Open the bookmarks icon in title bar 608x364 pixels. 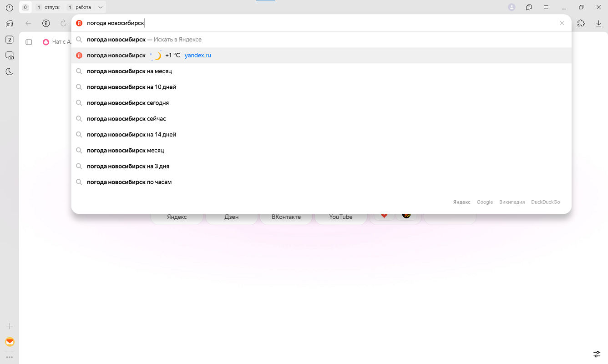(529, 7)
